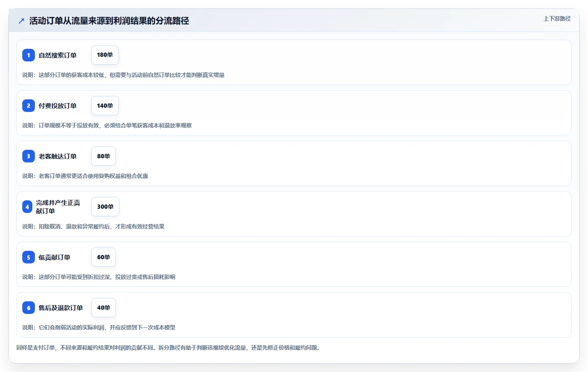The height and width of the screenshot is (372, 588).
Task: Select step number 4 badge for 完成并产生正贡献订单
Action: tap(27, 207)
